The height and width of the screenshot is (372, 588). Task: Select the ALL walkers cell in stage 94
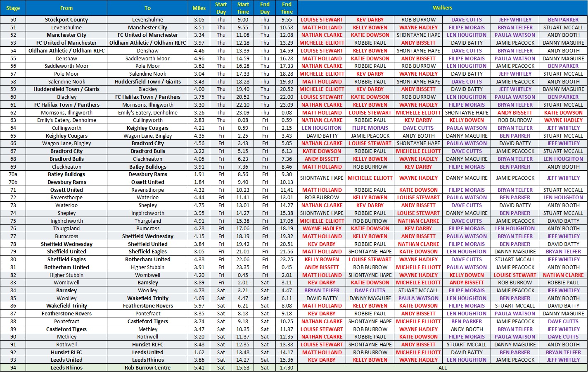pos(442,367)
